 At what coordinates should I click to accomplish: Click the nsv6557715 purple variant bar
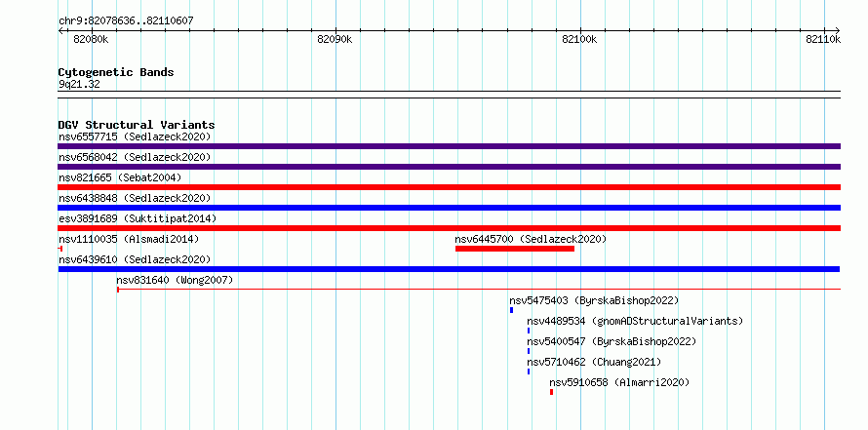point(449,146)
